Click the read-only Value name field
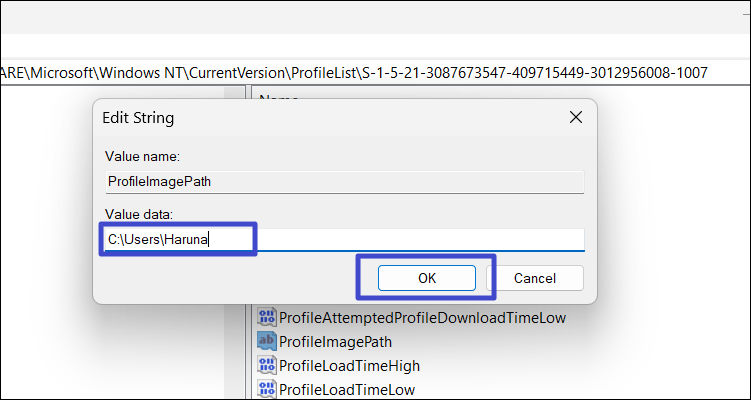 tap(343, 181)
